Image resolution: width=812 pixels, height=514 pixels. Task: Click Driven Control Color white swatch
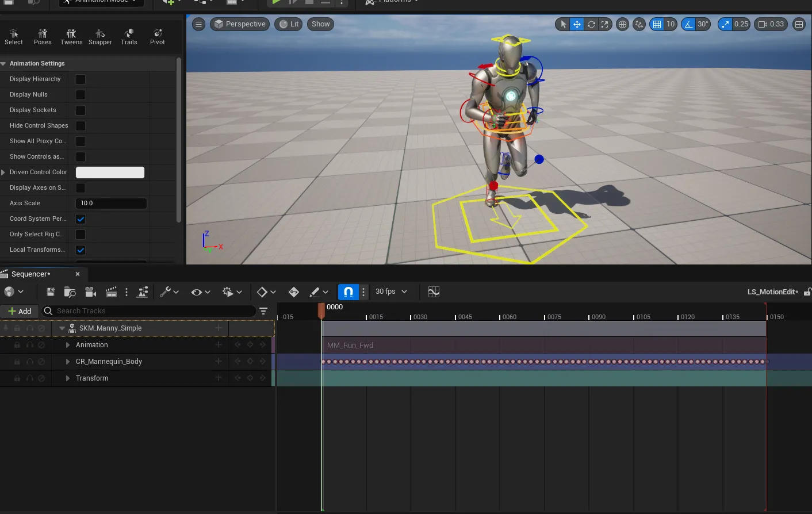pyautogui.click(x=110, y=172)
